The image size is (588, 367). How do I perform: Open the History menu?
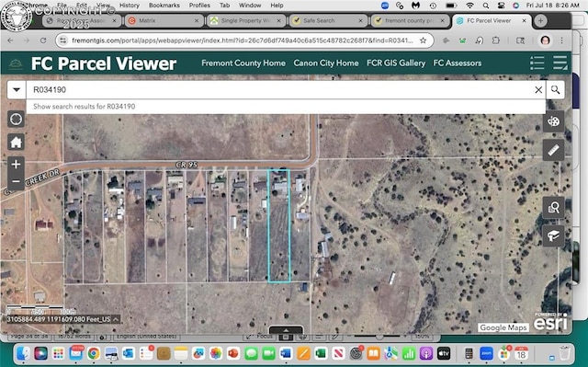pyautogui.click(x=130, y=6)
